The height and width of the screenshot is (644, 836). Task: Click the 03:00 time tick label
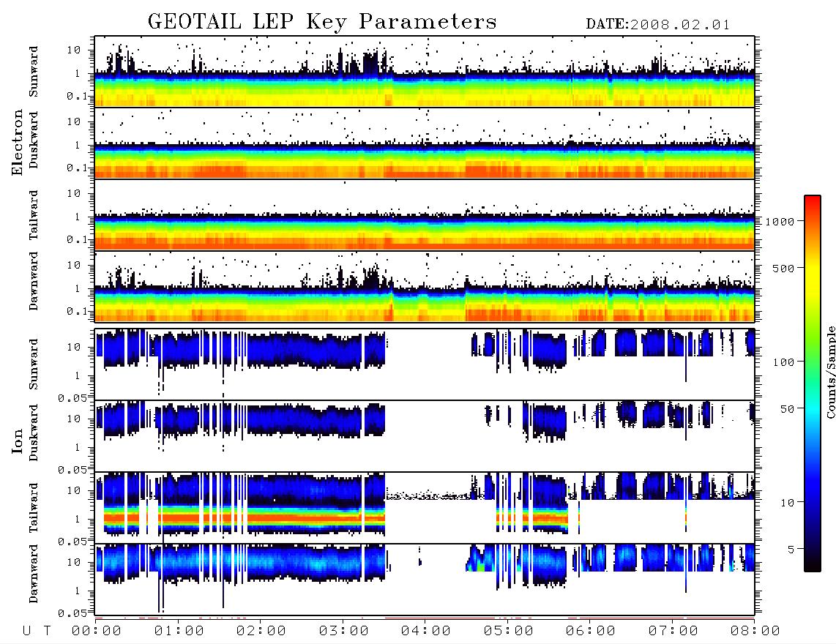[x=344, y=632]
